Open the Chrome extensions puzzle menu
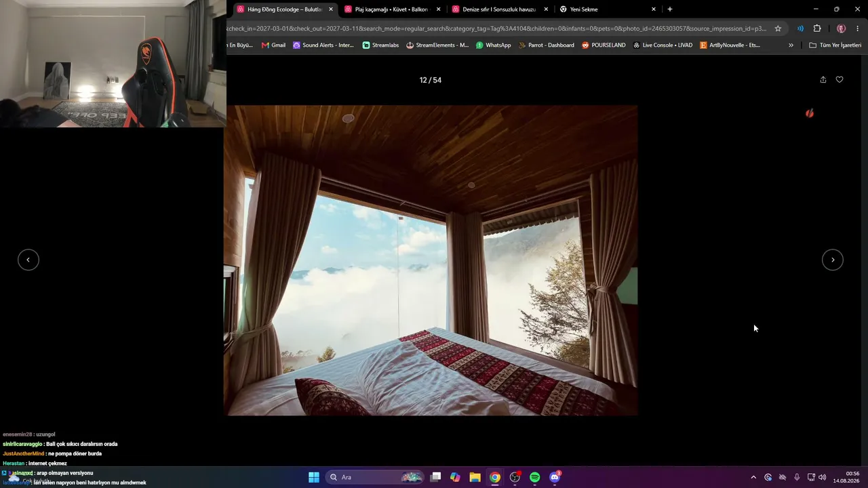 [x=817, y=28]
